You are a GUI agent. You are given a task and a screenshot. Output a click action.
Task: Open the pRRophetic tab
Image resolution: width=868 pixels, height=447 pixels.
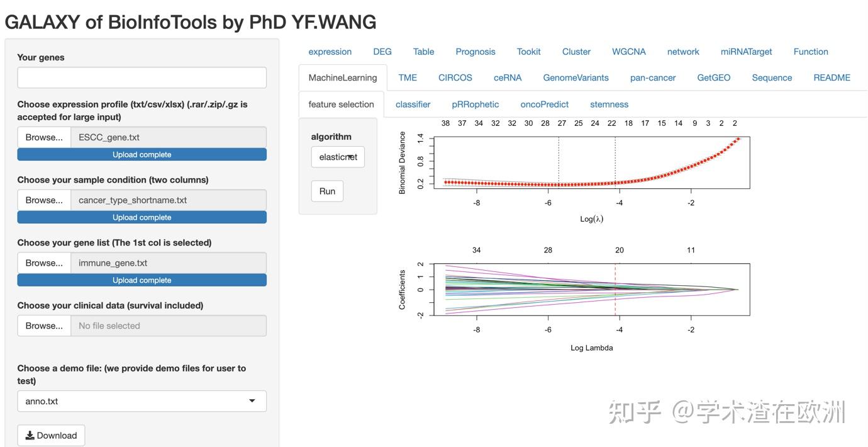point(475,104)
